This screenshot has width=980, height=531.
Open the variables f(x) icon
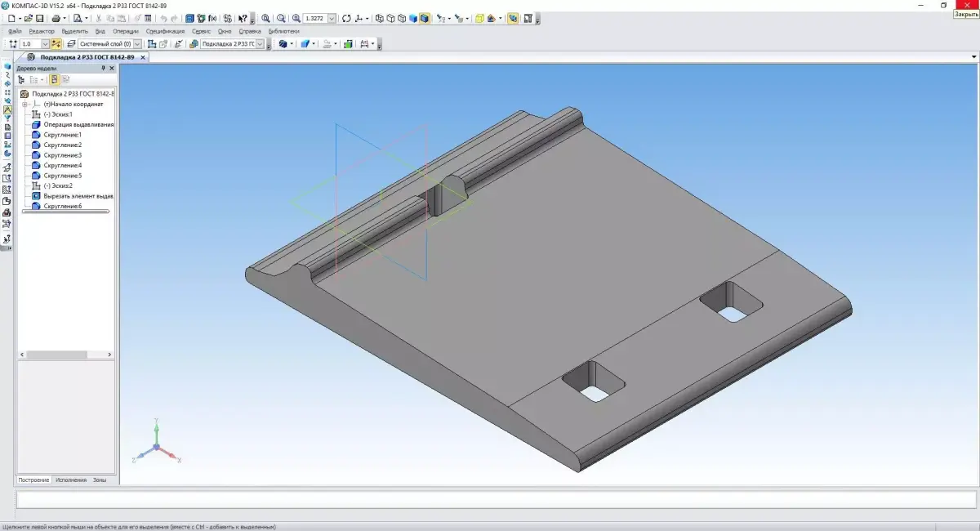(212, 18)
